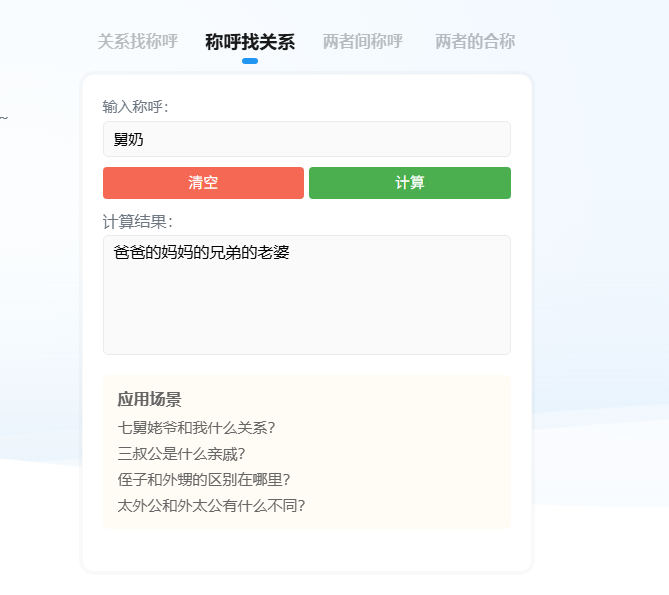Open the 两者间称呼 tab
669x595 pixels.
[x=362, y=42]
